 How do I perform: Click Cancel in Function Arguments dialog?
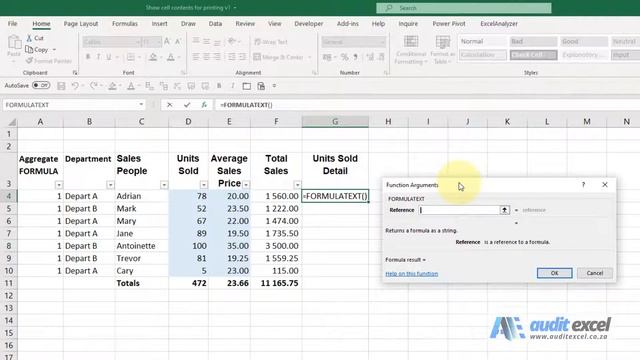tap(595, 273)
